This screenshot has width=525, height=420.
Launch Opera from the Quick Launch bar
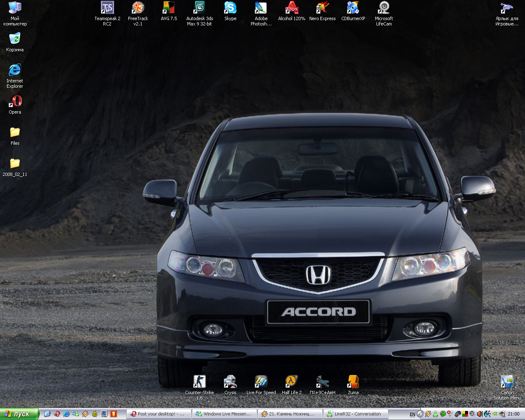click(57, 414)
